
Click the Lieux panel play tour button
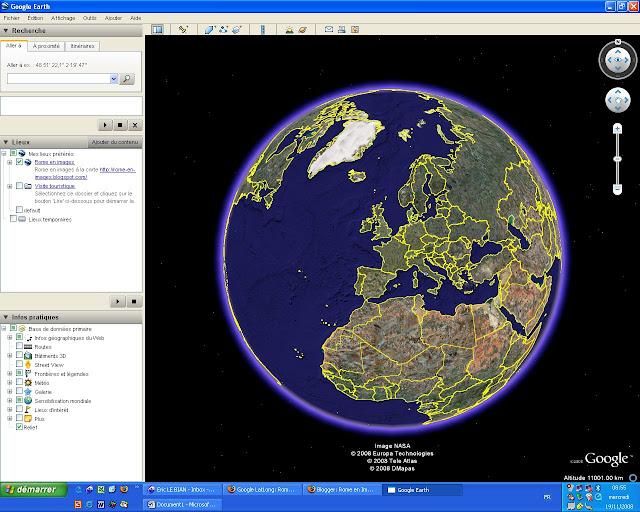coord(118,302)
